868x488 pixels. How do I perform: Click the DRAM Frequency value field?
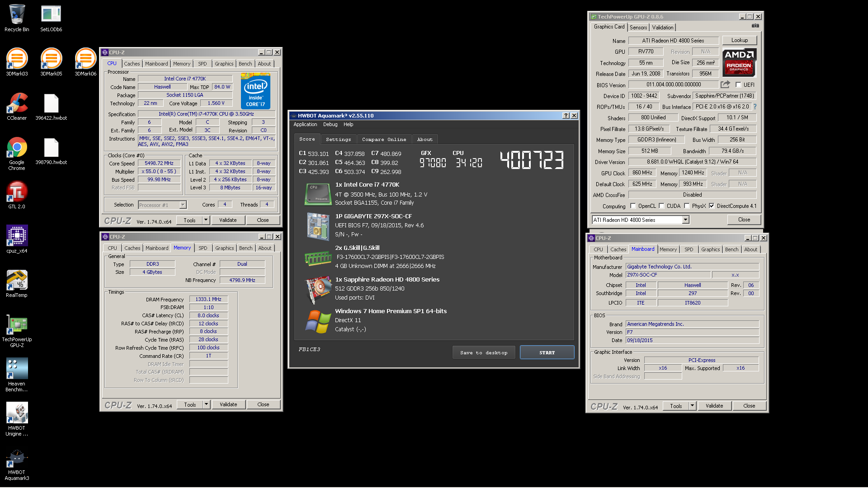pos(208,299)
